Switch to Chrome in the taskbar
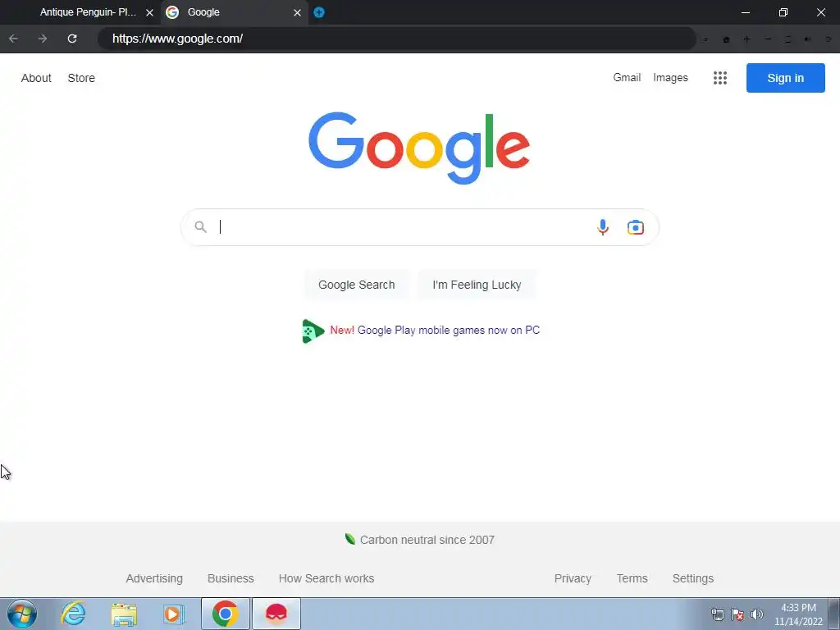Viewport: 840px width, 630px height. [225, 614]
